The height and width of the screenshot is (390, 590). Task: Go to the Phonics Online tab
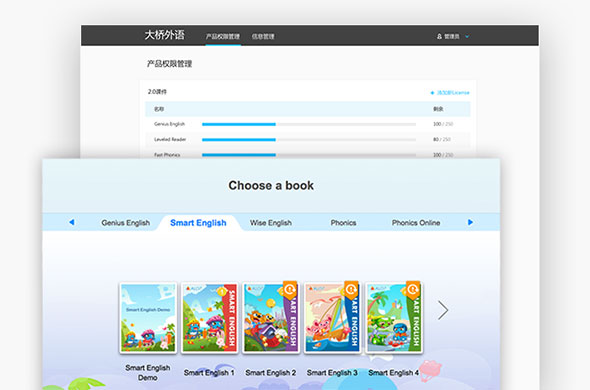[416, 223]
